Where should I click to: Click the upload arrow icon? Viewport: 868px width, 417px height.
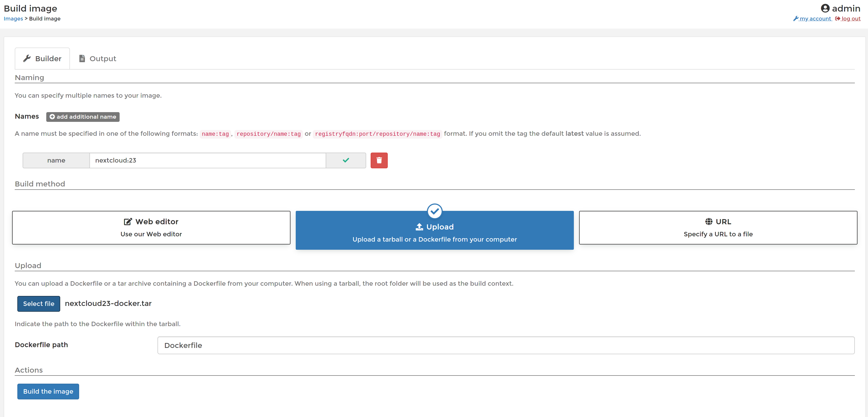(419, 227)
